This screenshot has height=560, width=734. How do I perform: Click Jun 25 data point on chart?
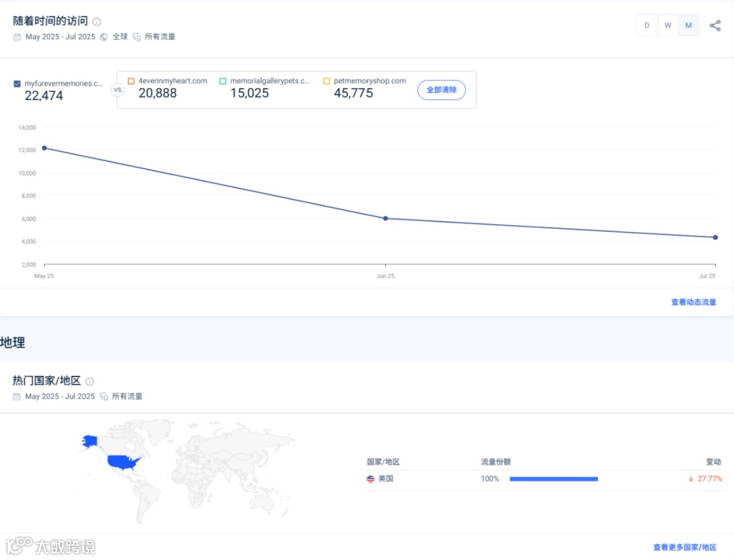385,218
